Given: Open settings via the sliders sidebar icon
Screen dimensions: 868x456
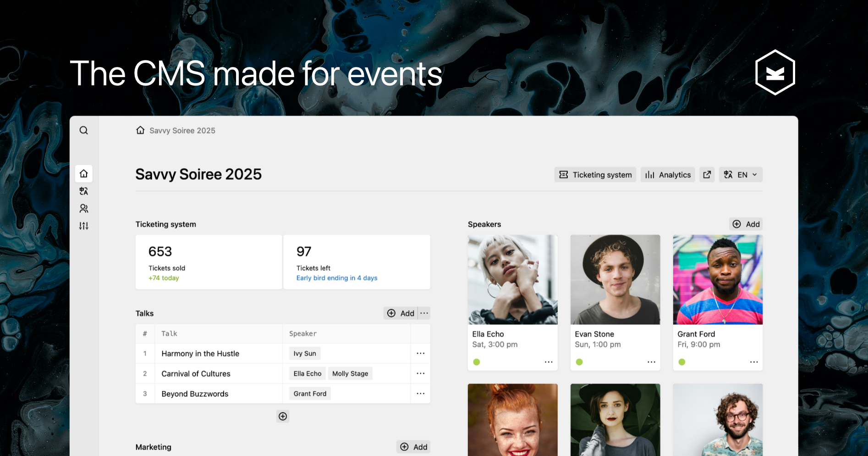Looking at the screenshot, I should pos(84,225).
